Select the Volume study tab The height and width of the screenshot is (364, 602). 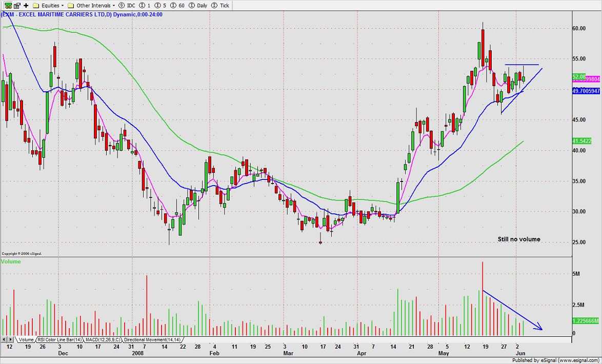pyautogui.click(x=26, y=340)
